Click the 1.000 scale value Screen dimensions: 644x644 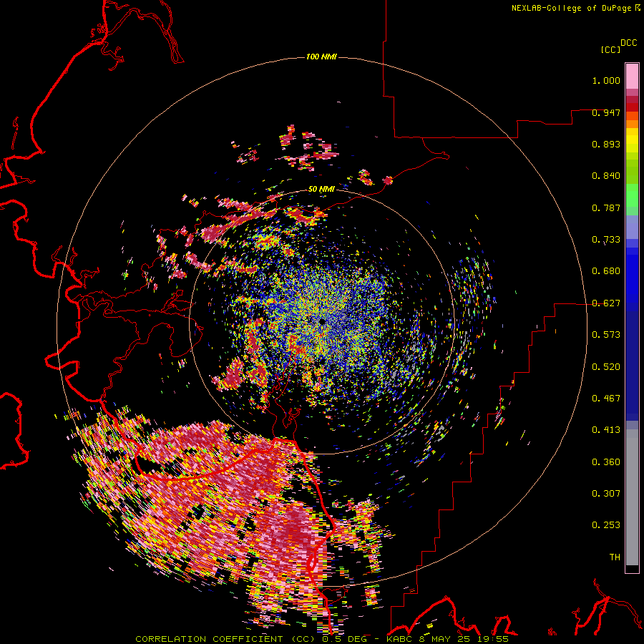pos(606,80)
